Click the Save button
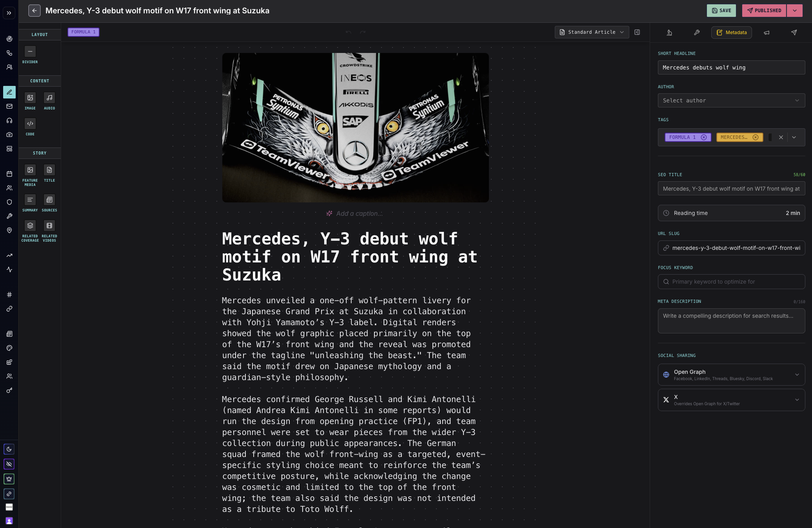The image size is (812, 528). 721,11
